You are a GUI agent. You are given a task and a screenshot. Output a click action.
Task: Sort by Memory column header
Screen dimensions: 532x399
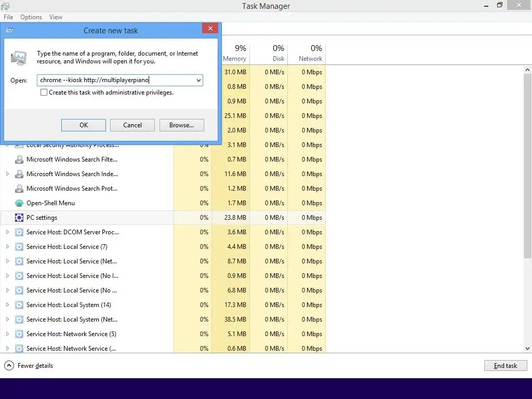[235, 54]
